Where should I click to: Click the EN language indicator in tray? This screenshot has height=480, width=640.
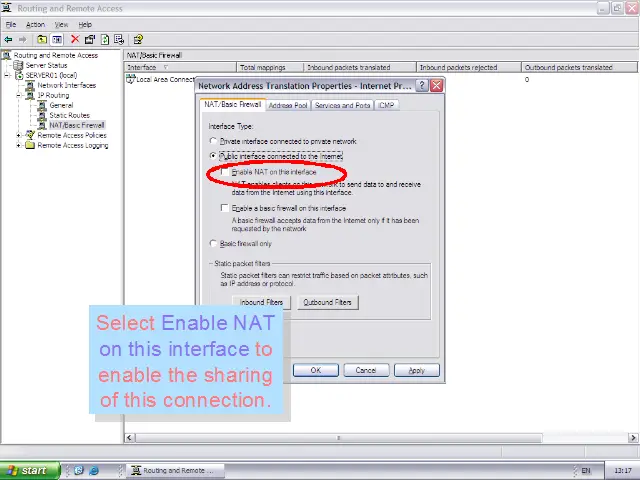pos(586,471)
